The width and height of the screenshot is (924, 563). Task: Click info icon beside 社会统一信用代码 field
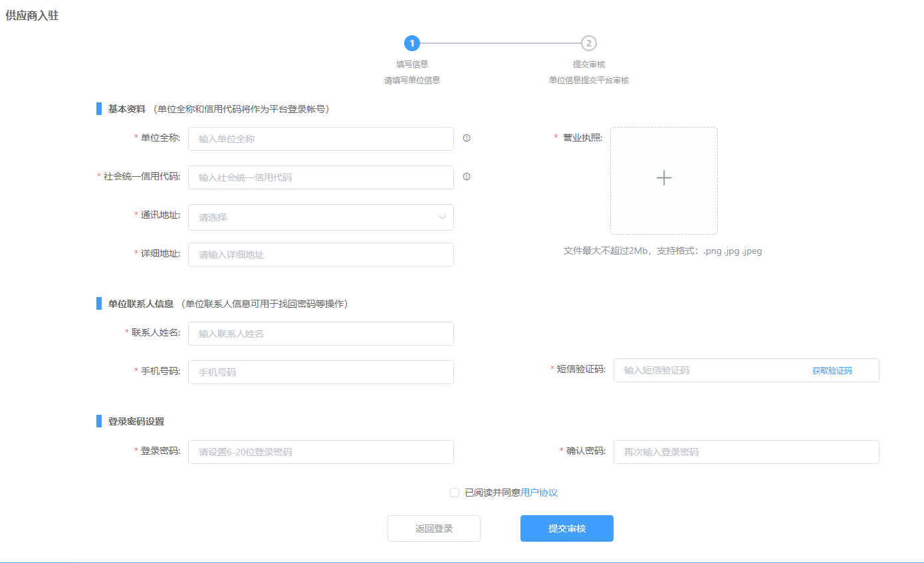pyautogui.click(x=467, y=177)
